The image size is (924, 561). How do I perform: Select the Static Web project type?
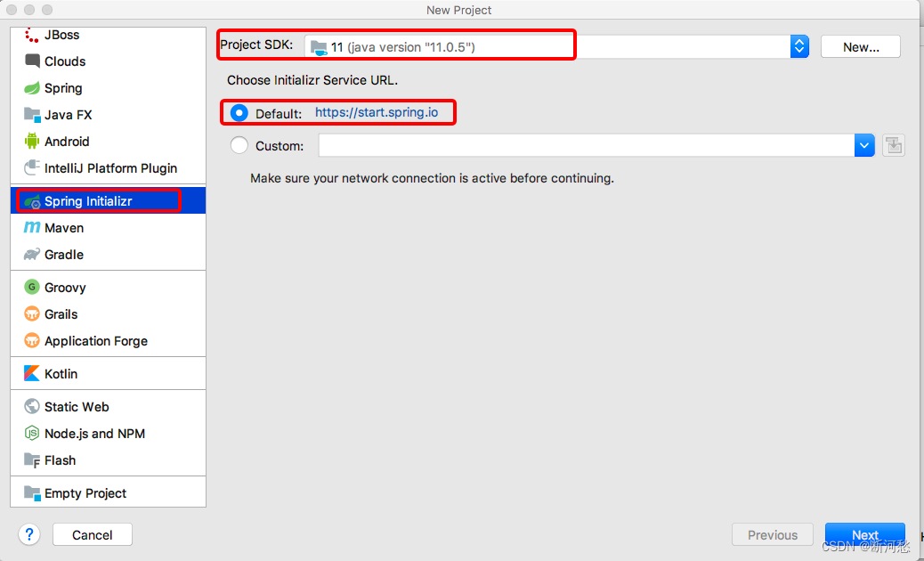tap(77, 406)
